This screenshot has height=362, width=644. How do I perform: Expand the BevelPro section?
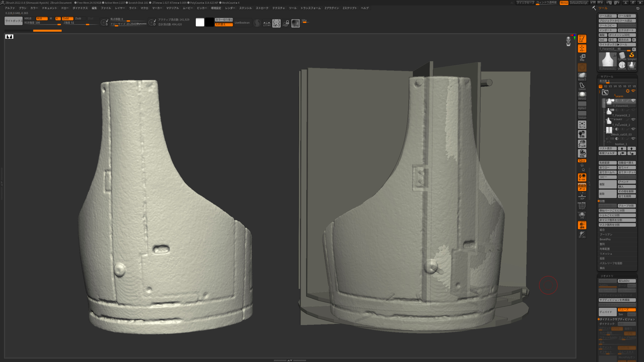(x=605, y=239)
